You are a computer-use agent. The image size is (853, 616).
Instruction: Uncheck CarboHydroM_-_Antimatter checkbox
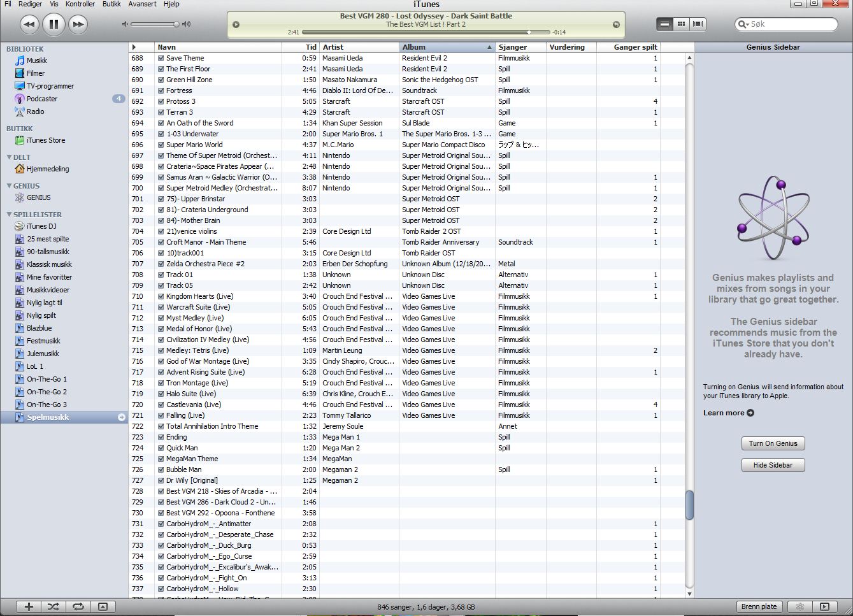tap(161, 524)
